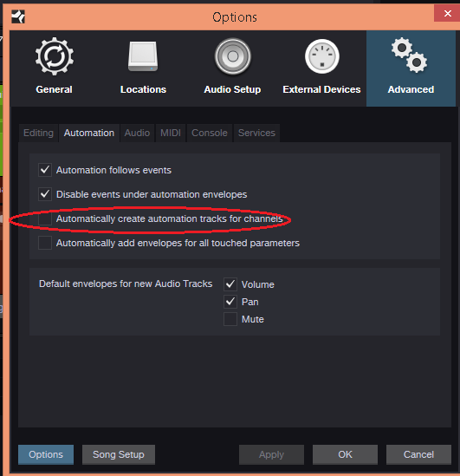Enable Automatically add envelopes for all touched parameters
Viewport: 460px width, 476px height.
45,243
